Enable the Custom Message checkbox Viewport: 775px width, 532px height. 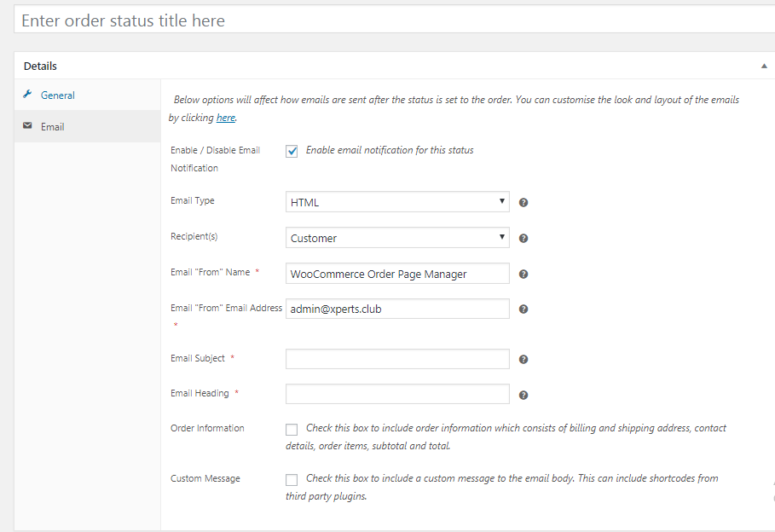pos(292,479)
